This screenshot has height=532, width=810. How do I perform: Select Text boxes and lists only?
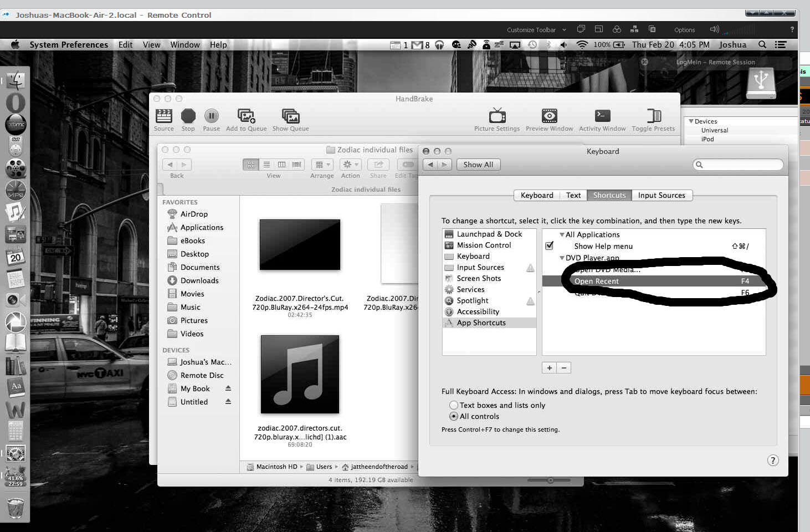click(454, 405)
